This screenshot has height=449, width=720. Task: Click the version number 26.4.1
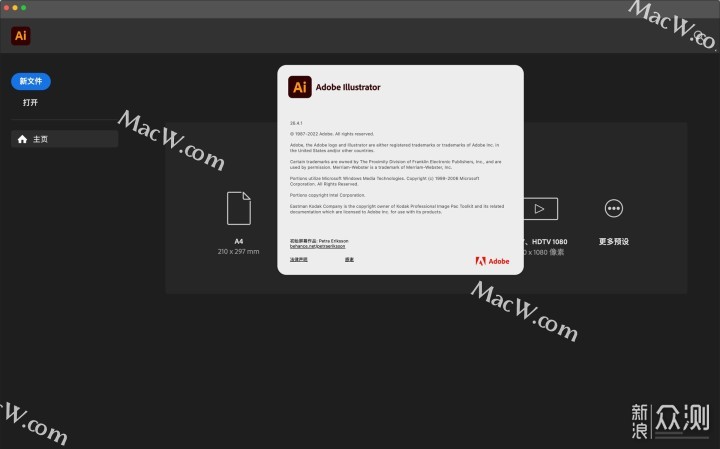tap(296, 123)
